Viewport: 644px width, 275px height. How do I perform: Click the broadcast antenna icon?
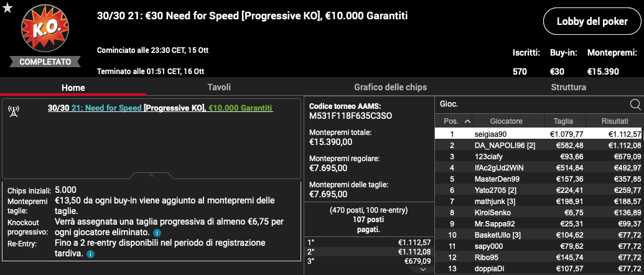pos(14,111)
